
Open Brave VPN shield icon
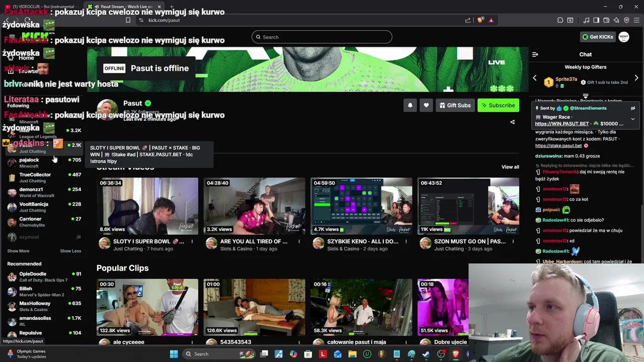click(x=626, y=20)
